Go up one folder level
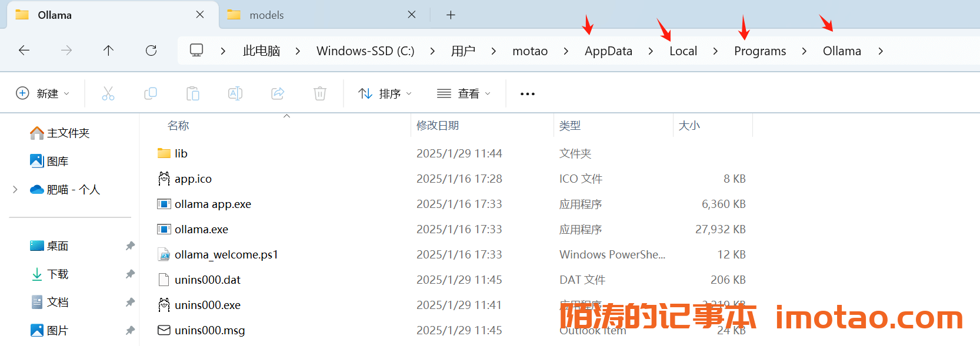 [x=108, y=51]
